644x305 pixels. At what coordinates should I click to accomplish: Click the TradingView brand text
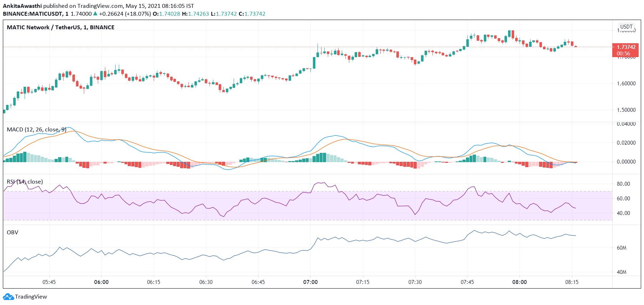[x=31, y=297]
